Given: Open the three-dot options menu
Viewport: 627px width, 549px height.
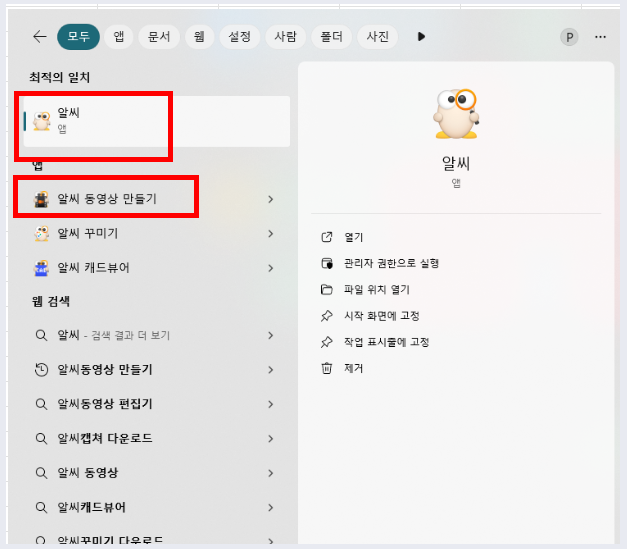Looking at the screenshot, I should (600, 37).
